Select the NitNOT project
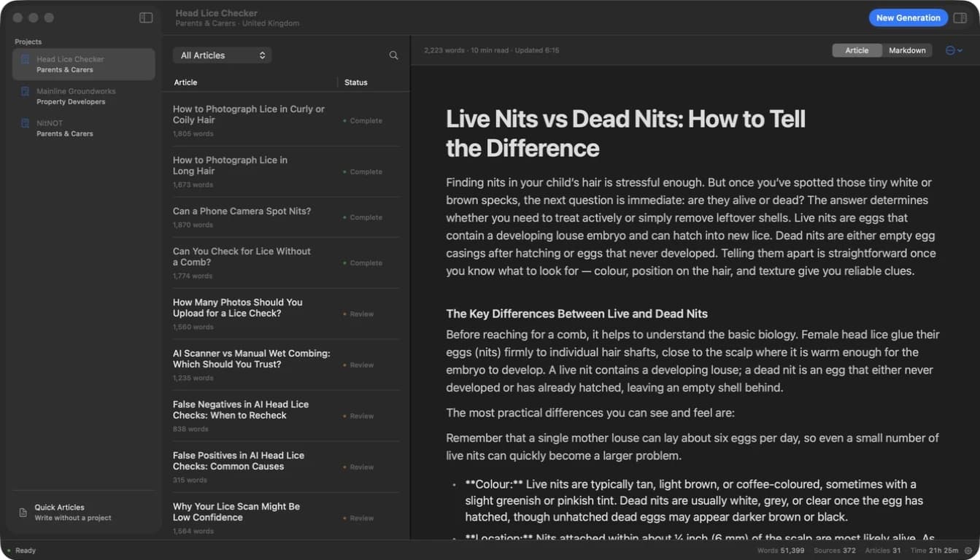The image size is (980, 560). 84,128
